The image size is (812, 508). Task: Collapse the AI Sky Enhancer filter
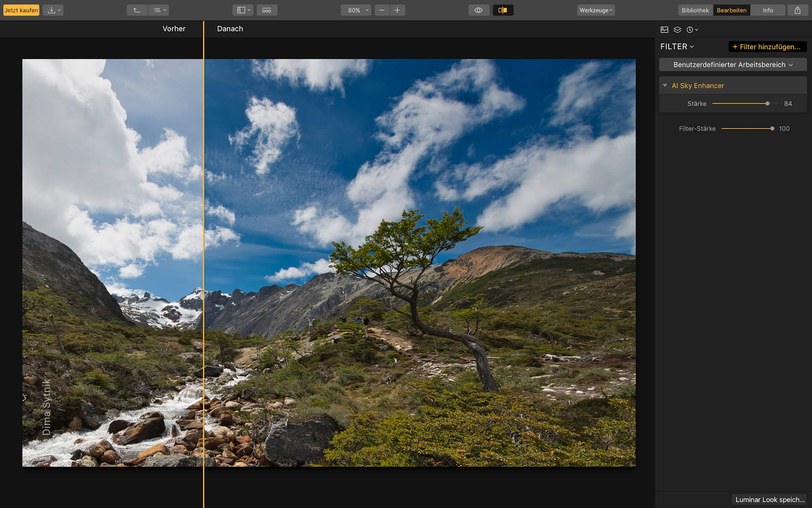tap(665, 85)
